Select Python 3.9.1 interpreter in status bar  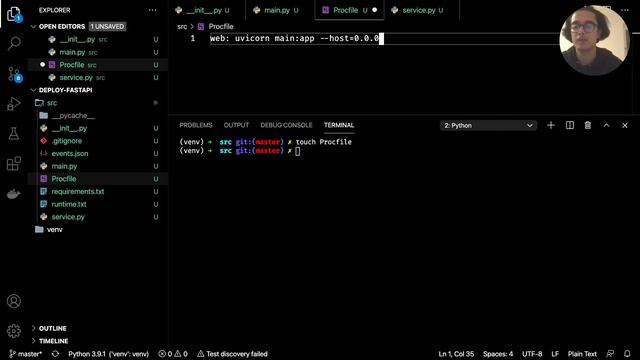108,354
